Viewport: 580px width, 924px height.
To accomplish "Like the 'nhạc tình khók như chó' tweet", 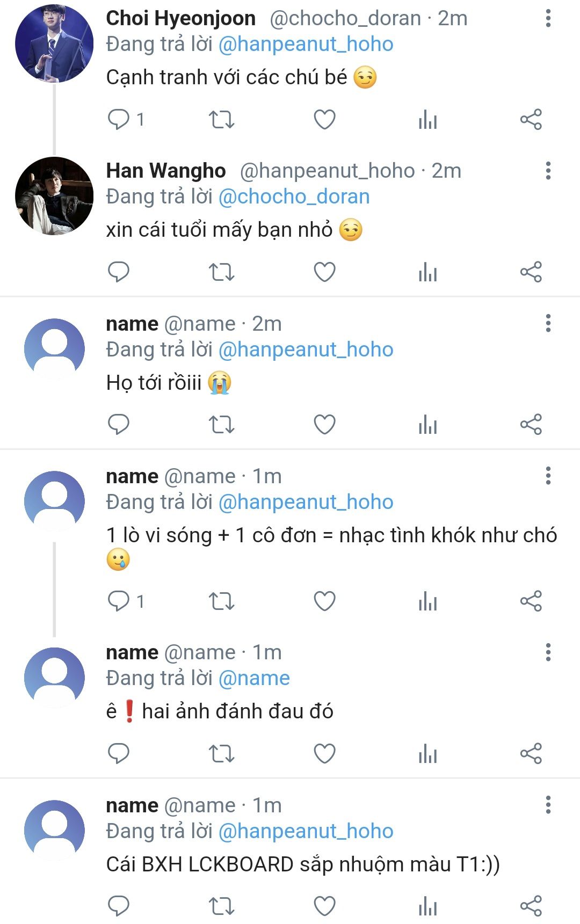I will (324, 601).
